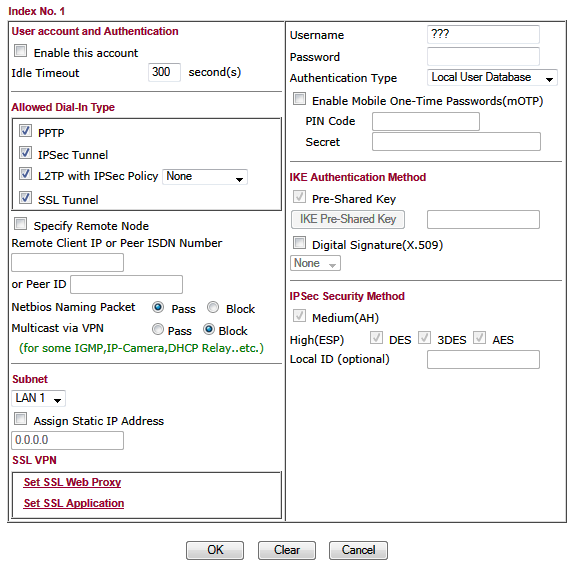
Task: Tick Assign Static IP Address
Action: (x=21, y=418)
